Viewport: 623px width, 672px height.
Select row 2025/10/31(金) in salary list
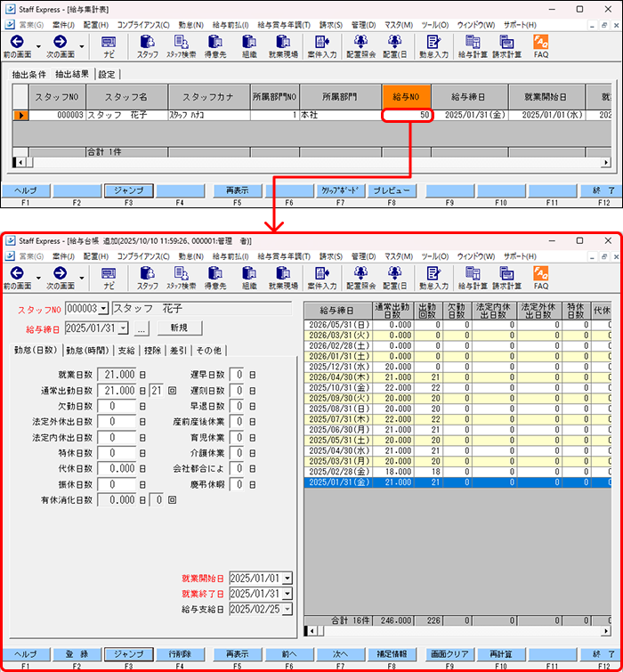457,388
